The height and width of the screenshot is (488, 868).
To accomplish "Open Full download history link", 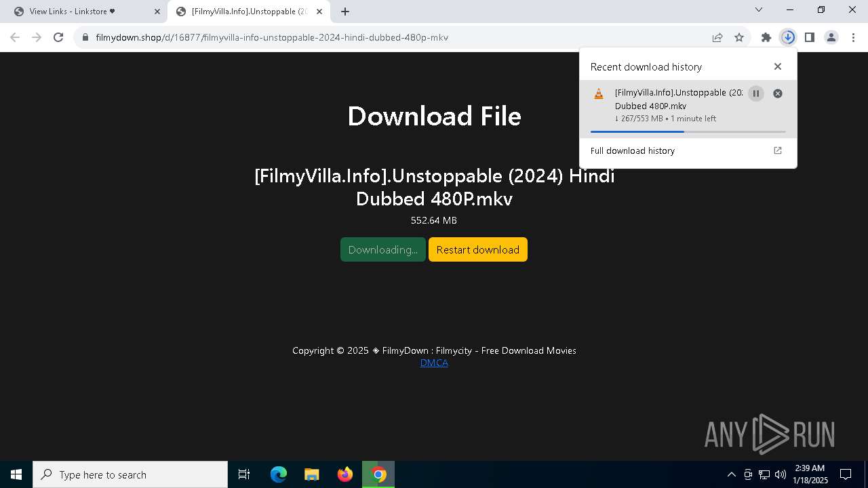I will pyautogui.click(x=688, y=150).
